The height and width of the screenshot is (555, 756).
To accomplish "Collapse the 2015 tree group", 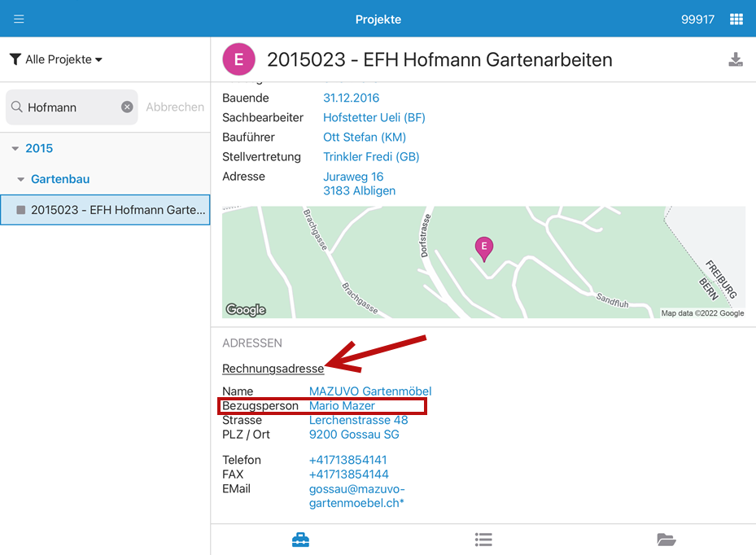I will pyautogui.click(x=15, y=148).
